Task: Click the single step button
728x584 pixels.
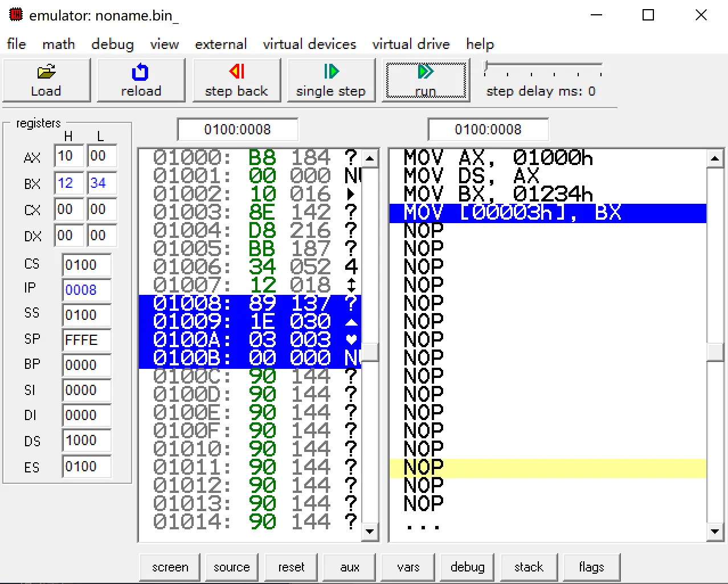Action: (331, 80)
